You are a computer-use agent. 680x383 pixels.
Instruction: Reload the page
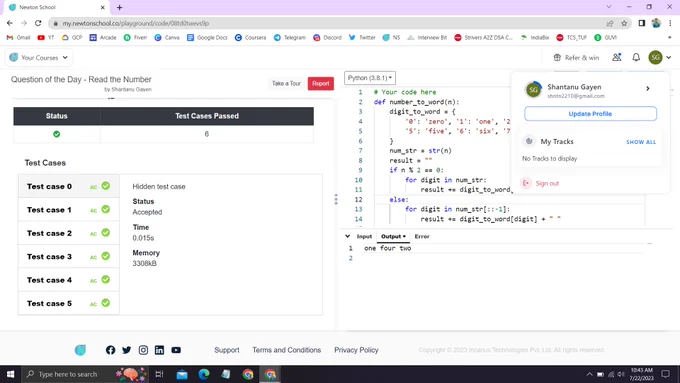tap(38, 23)
